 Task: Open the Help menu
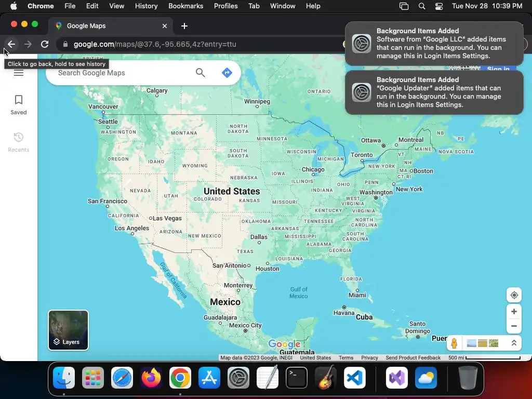313,6
